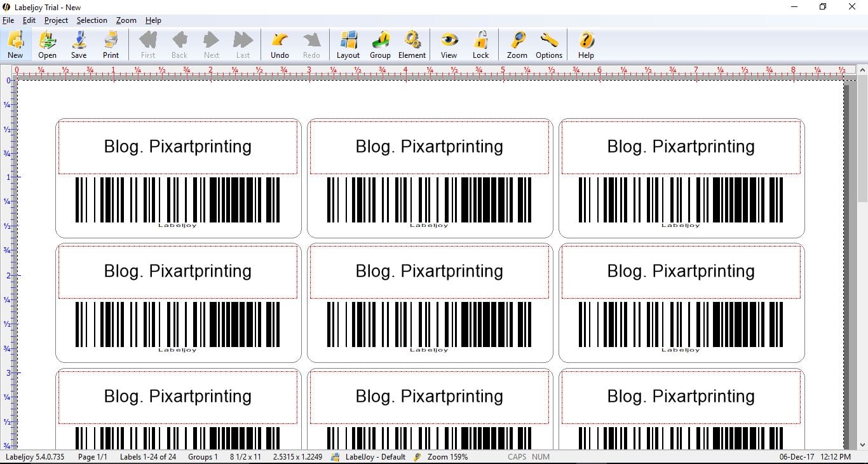Open the Help question mark tool
This screenshot has height=464, width=868.
pos(586,44)
